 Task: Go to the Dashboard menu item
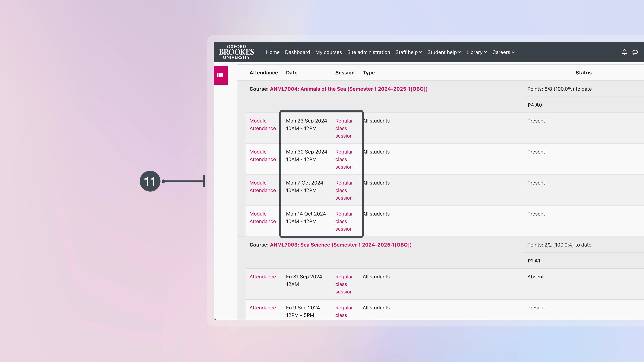click(297, 52)
